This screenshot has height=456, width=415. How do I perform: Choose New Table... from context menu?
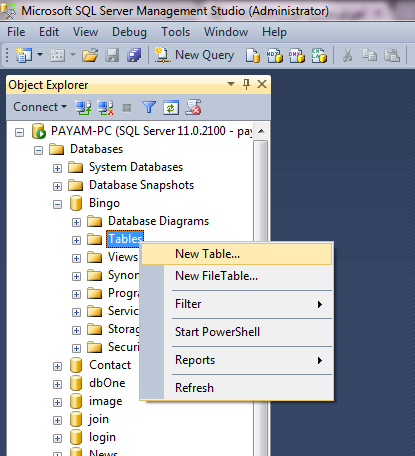pyautogui.click(x=237, y=254)
